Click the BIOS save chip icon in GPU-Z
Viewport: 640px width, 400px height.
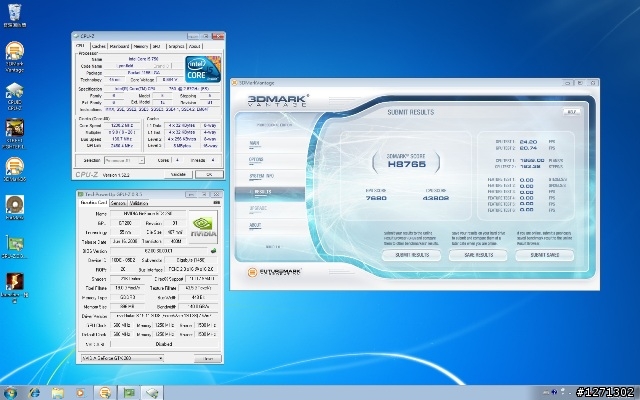click(213, 251)
